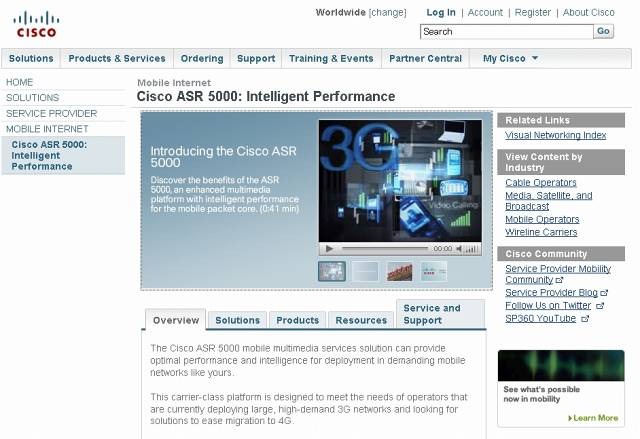Expand the My Cisco dropdown arrow
Screen dimensions: 640x439
point(535,58)
